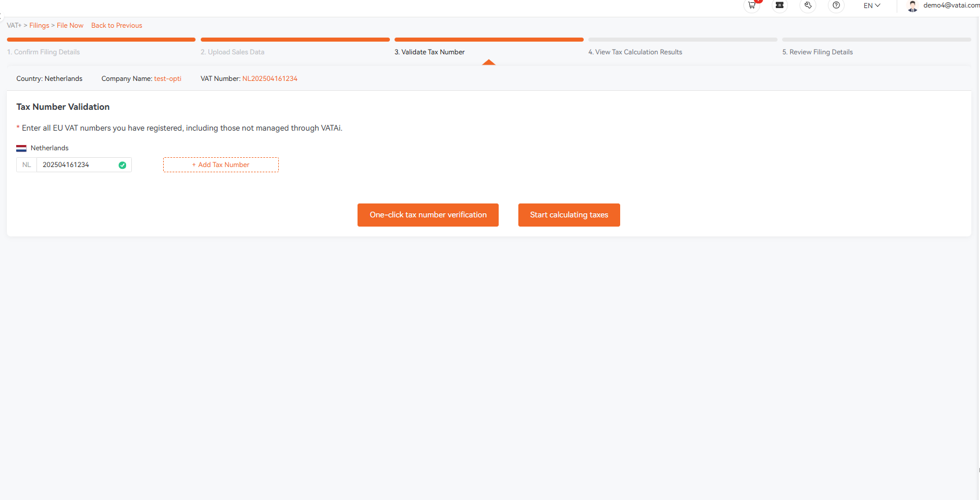Viewport: 980px width, 500px height.
Task: Click the instruction text about EU VAT numbers
Action: coord(182,128)
